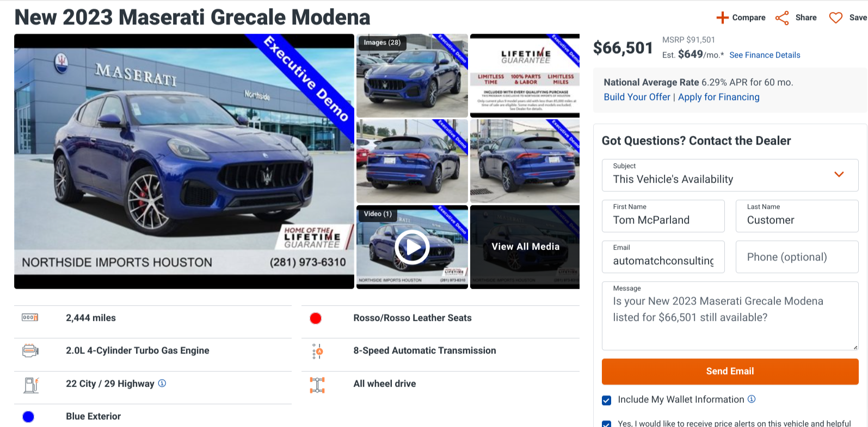Viewport: 868px width, 427px height.
Task: Click the transmission icon
Action: (x=317, y=351)
